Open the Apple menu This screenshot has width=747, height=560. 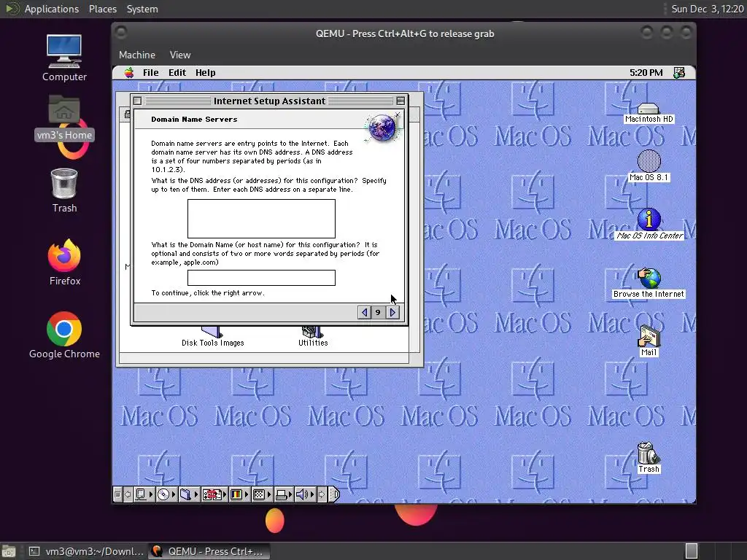point(129,72)
